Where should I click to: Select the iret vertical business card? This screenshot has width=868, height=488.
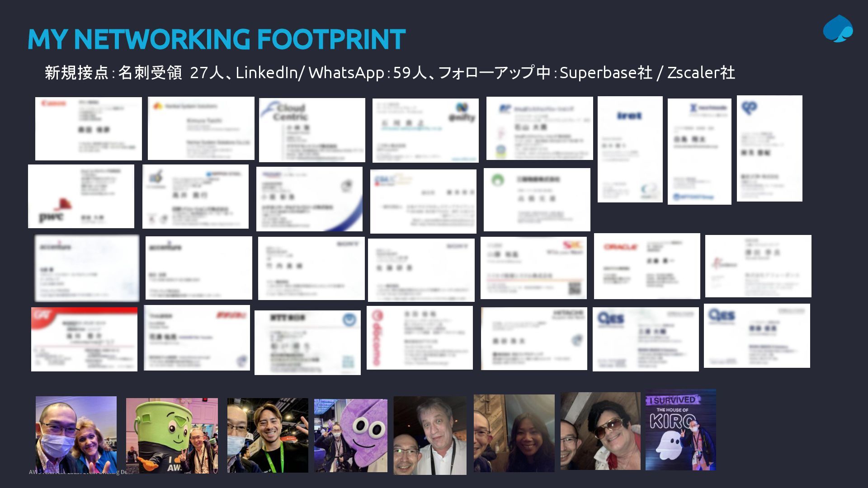(630, 149)
